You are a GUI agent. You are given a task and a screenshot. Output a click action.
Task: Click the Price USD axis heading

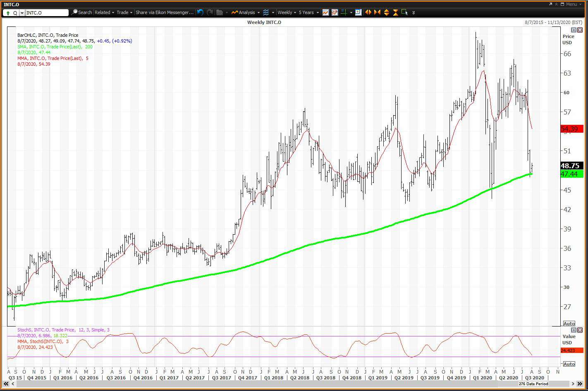(x=568, y=39)
